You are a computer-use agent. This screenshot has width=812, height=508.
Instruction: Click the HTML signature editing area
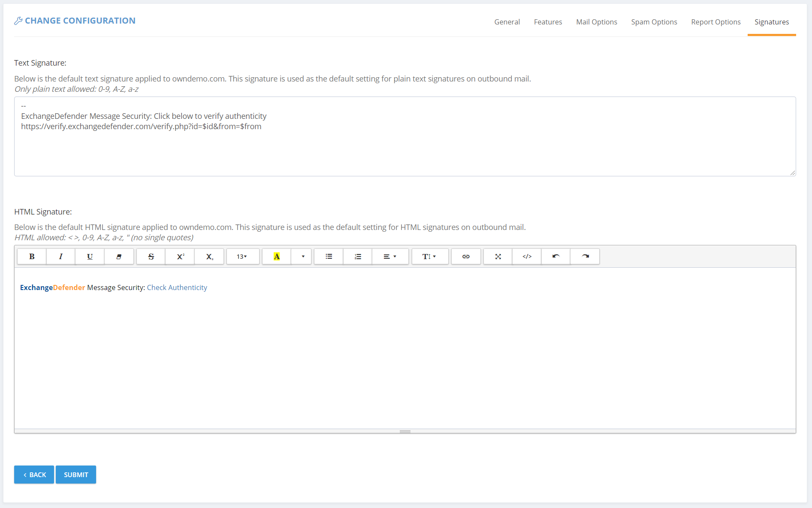[405, 348]
